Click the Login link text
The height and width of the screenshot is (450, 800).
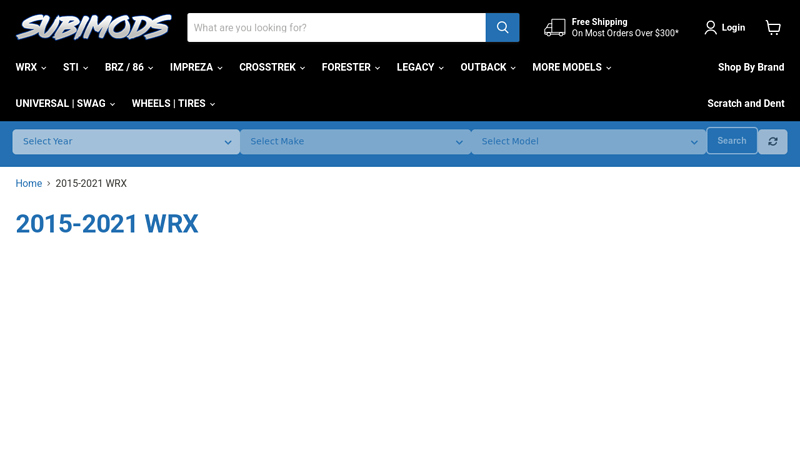733,28
